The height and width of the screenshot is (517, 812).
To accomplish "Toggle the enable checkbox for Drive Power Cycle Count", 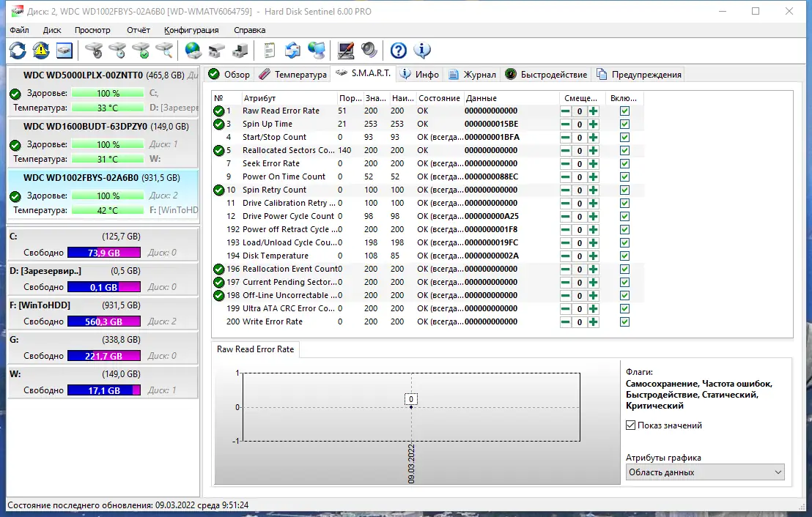I will click(624, 216).
